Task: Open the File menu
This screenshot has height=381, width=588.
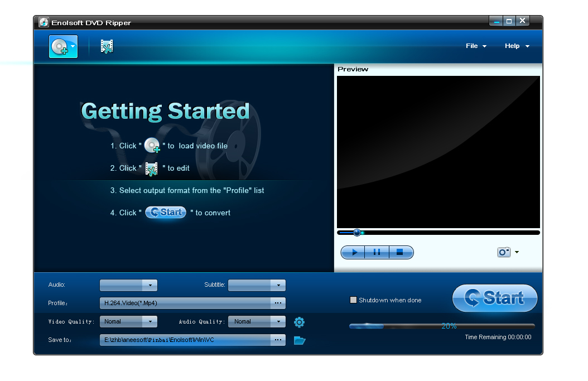Action: tap(476, 46)
